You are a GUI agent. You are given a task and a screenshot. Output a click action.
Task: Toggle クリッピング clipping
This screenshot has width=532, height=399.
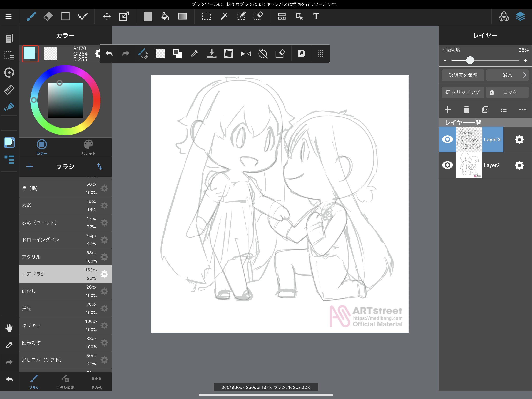[463, 92]
